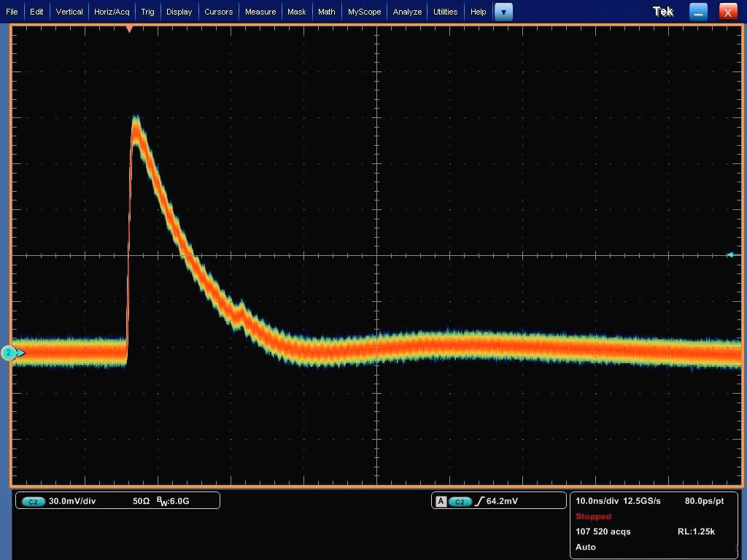The image size is (747, 560).
Task: Open the Vertical menu
Action: (69, 12)
